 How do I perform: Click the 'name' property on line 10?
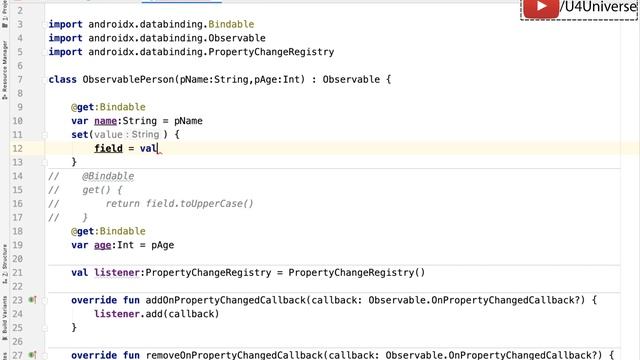click(x=105, y=121)
